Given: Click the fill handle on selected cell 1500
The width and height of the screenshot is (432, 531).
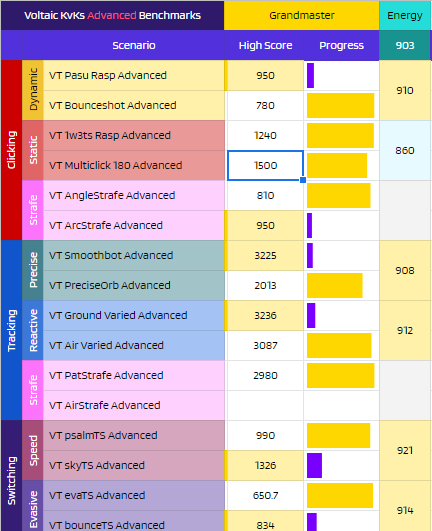Looking at the screenshot, I should [303, 180].
